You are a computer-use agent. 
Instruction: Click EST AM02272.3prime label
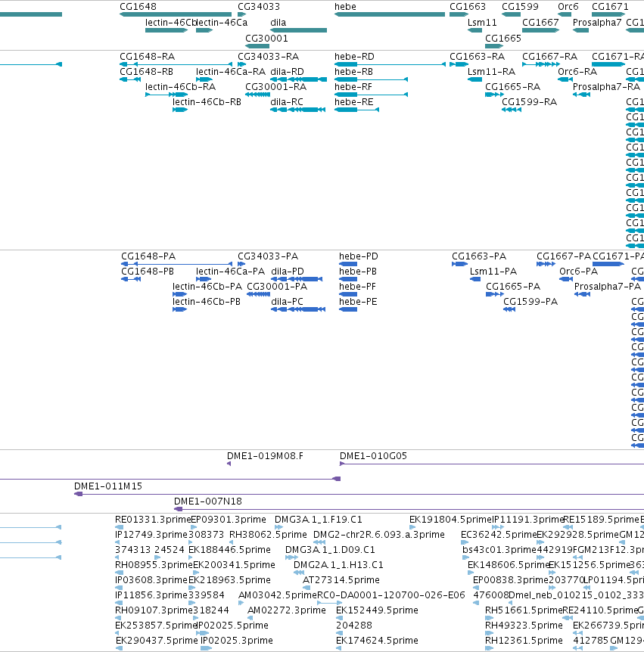click(287, 610)
